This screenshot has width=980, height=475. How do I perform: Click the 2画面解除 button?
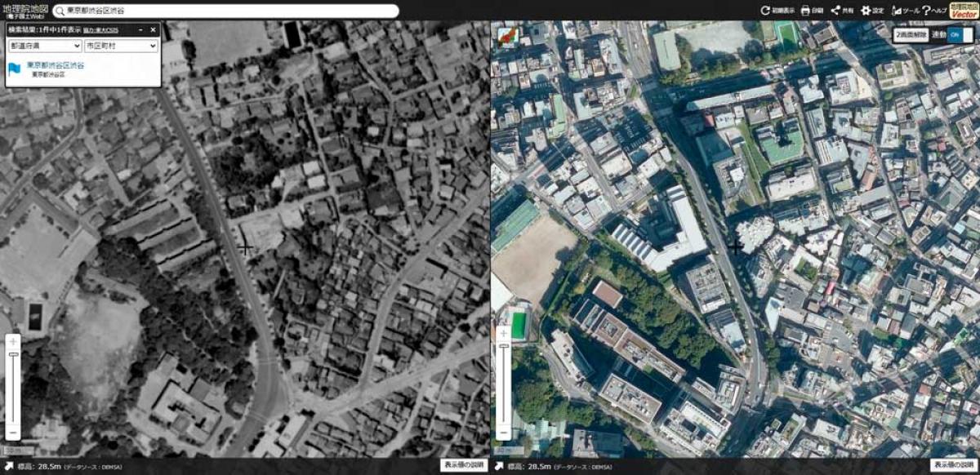click(x=911, y=35)
